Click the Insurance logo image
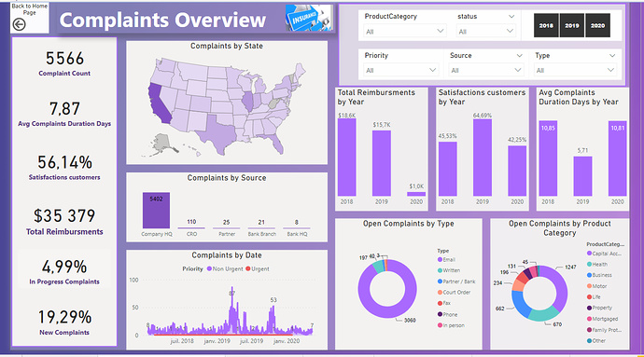The width and height of the screenshot is (644, 357). tap(309, 18)
